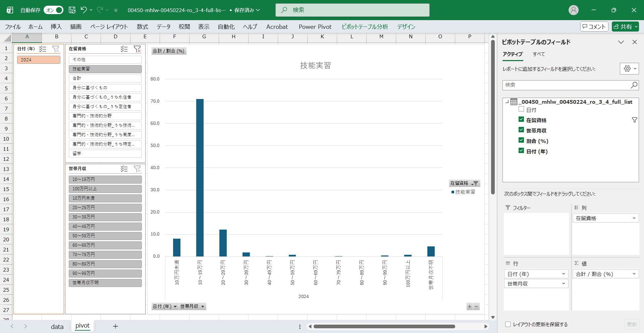Click the save icon in title bar
This screenshot has width=644, height=333.
pos(72,10)
